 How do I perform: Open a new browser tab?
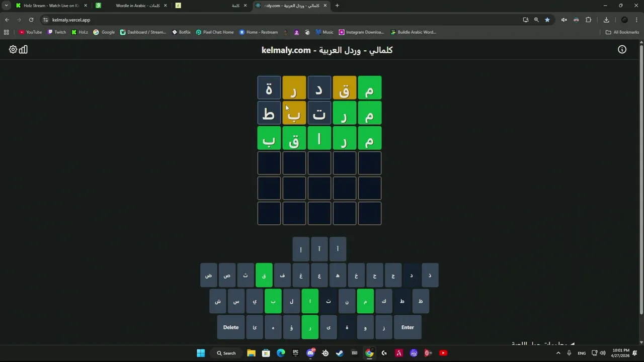(x=337, y=6)
